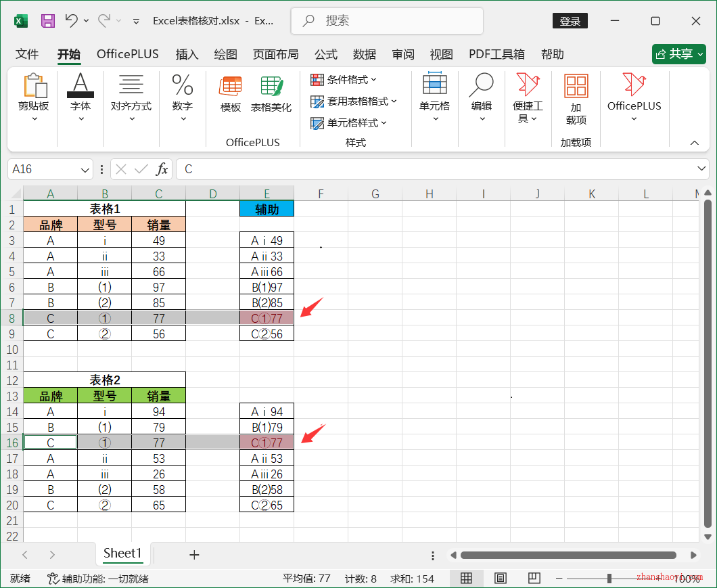Switch to Page Layout view icon
This screenshot has height=588, width=717.
[501, 579]
